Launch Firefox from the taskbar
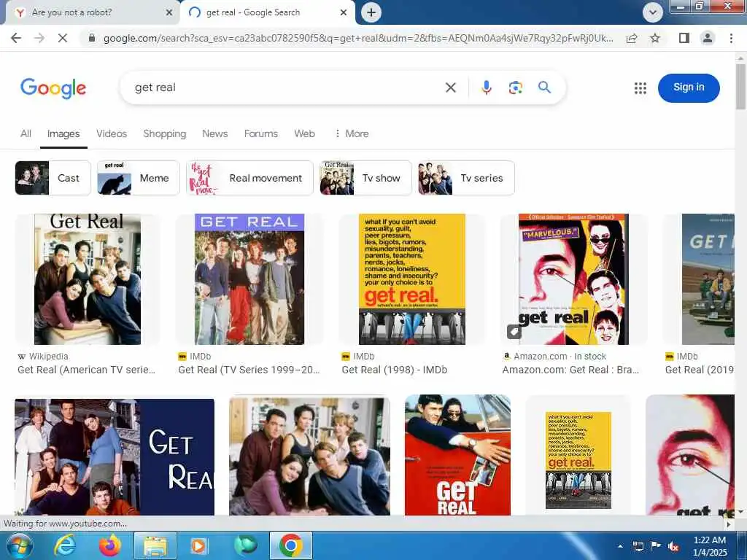The image size is (747, 560). click(x=110, y=545)
